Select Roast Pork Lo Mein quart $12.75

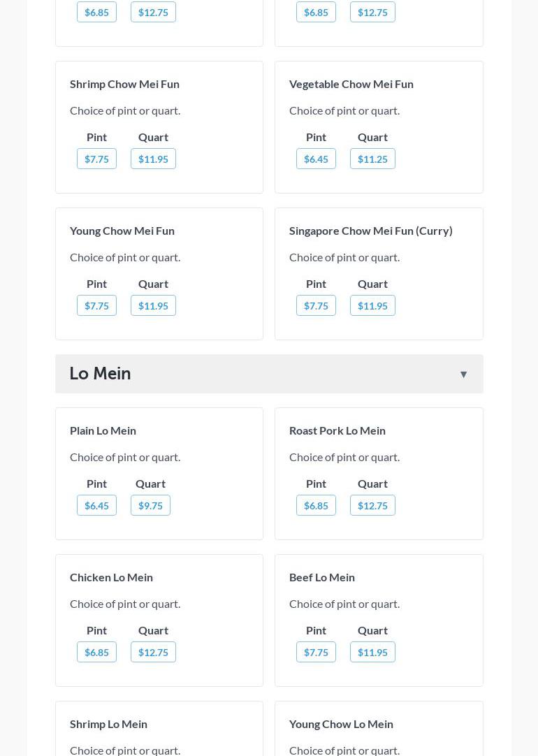[372, 506]
